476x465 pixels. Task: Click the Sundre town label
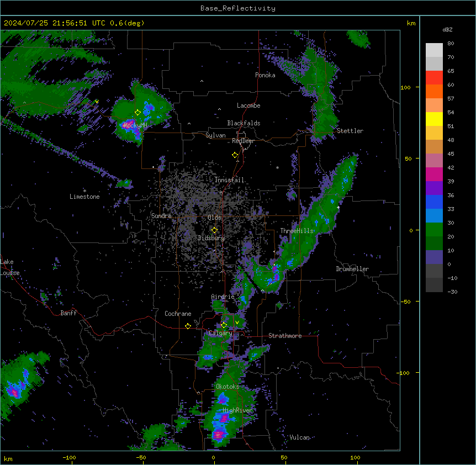point(161,216)
